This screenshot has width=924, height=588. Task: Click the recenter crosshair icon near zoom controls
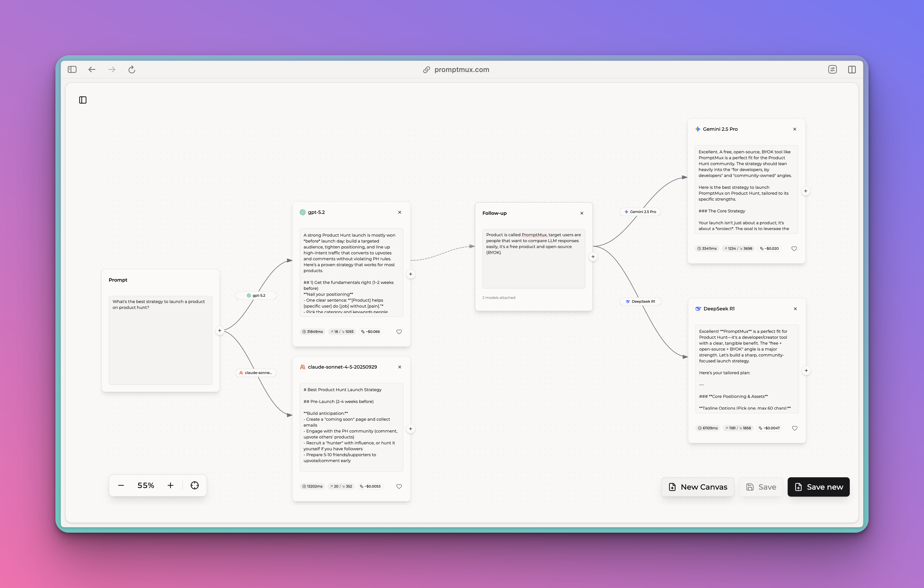pyautogui.click(x=194, y=485)
